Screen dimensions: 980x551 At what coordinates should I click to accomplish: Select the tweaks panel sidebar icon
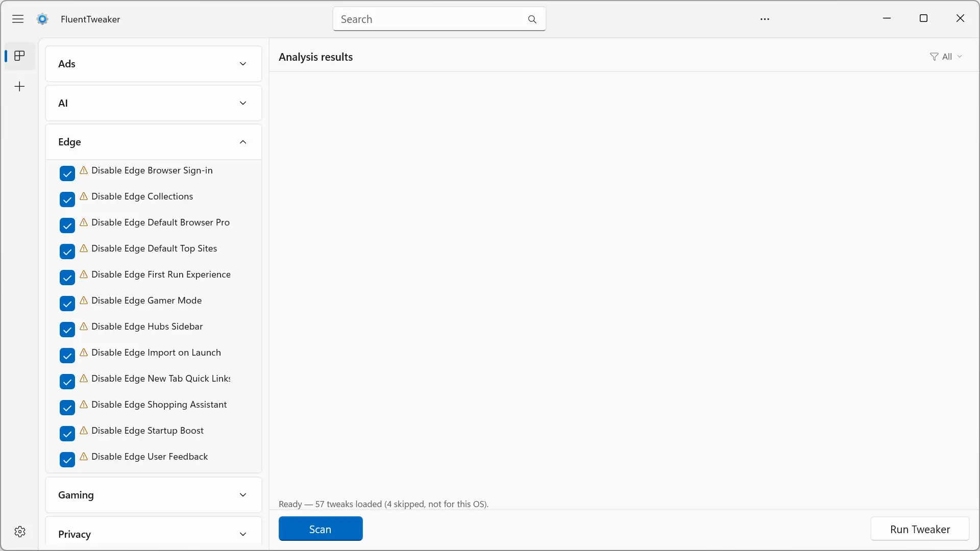point(20,56)
